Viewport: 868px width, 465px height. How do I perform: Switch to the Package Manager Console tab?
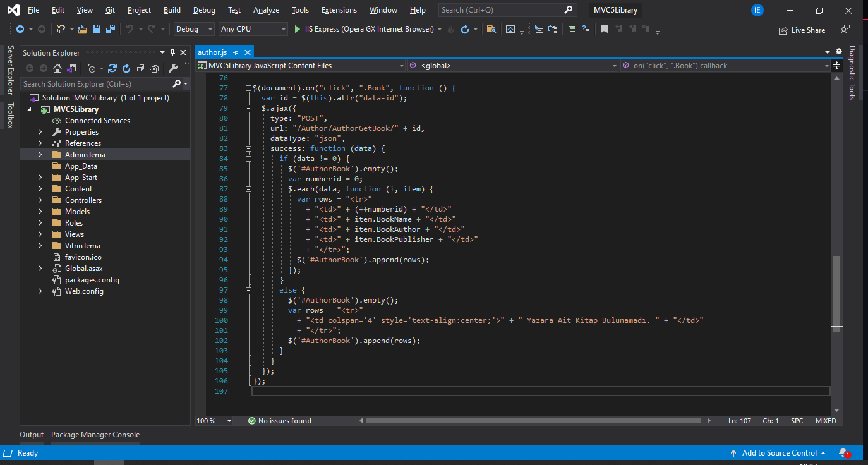[x=95, y=435]
